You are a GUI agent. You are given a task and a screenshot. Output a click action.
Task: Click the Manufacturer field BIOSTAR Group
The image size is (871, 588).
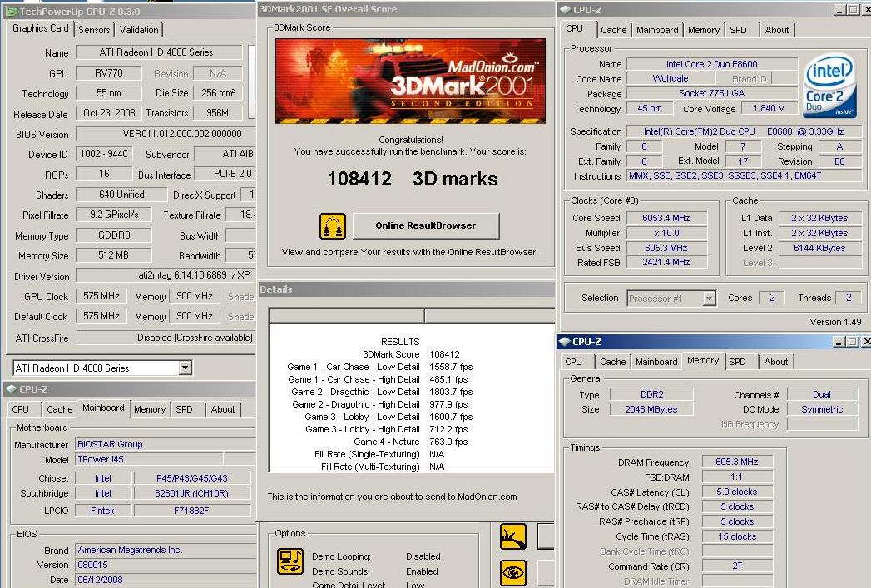click(166, 444)
